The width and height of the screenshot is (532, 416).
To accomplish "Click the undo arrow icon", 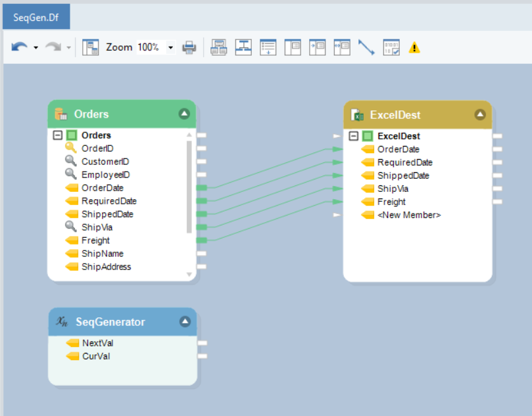I will 20,47.
